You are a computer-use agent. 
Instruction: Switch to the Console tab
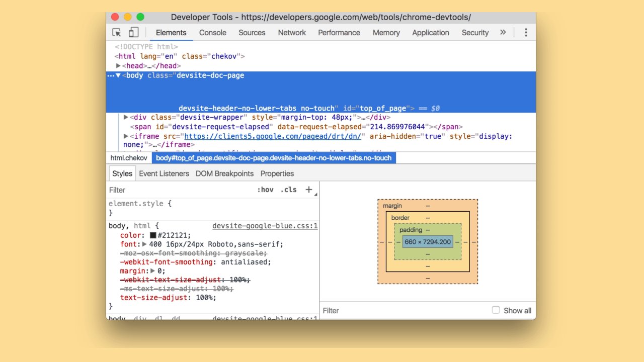point(212,33)
